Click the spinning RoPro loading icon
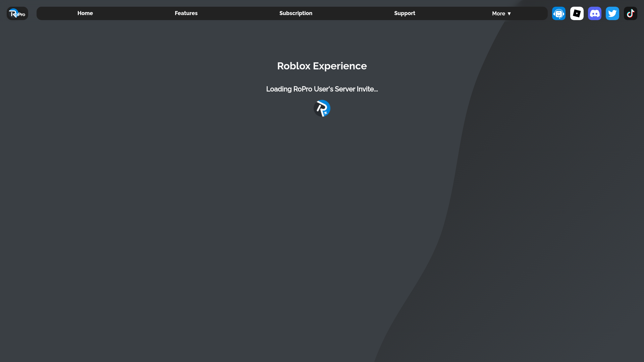The height and width of the screenshot is (362, 644). point(322,108)
